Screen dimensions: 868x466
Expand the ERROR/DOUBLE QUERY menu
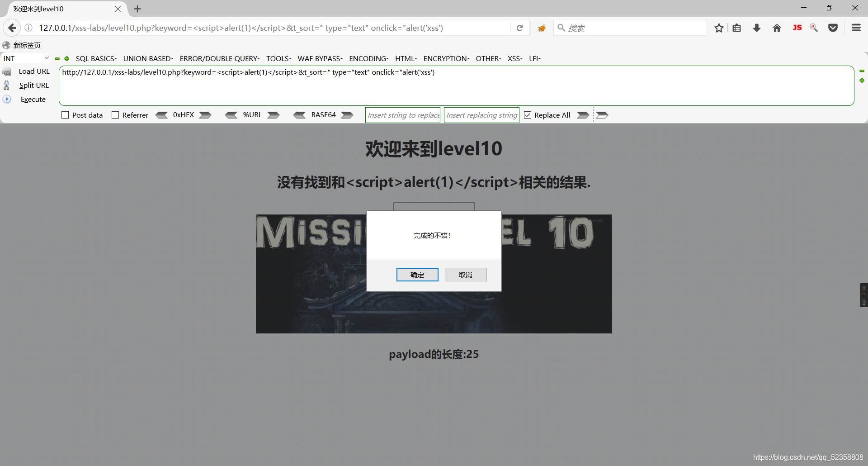[220, 58]
